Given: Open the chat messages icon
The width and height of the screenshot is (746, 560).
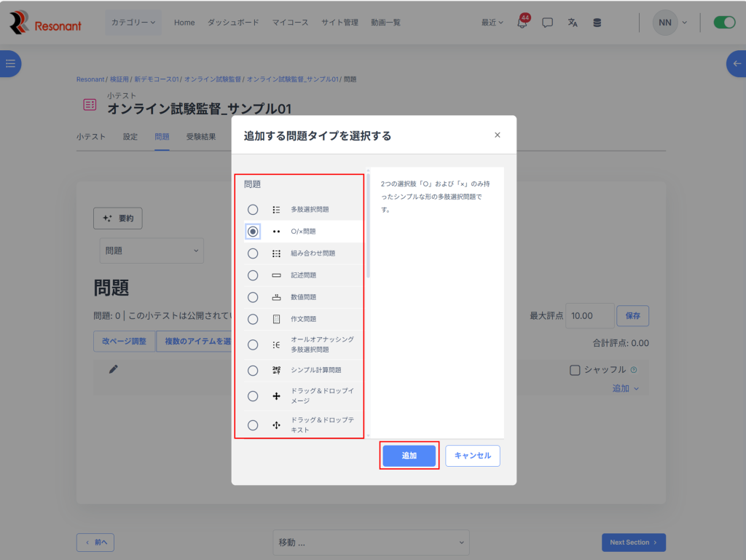Looking at the screenshot, I should tap(547, 23).
